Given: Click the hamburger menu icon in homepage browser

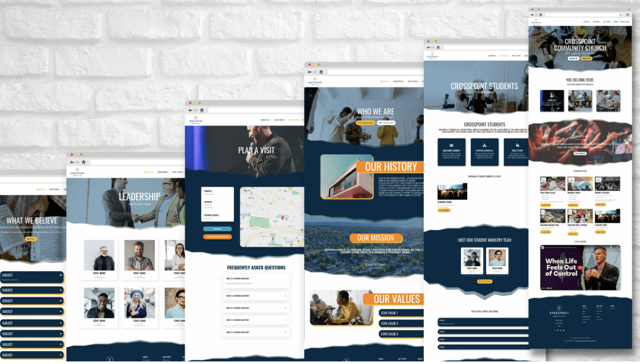Looking at the screenshot, I should pos(627,15).
